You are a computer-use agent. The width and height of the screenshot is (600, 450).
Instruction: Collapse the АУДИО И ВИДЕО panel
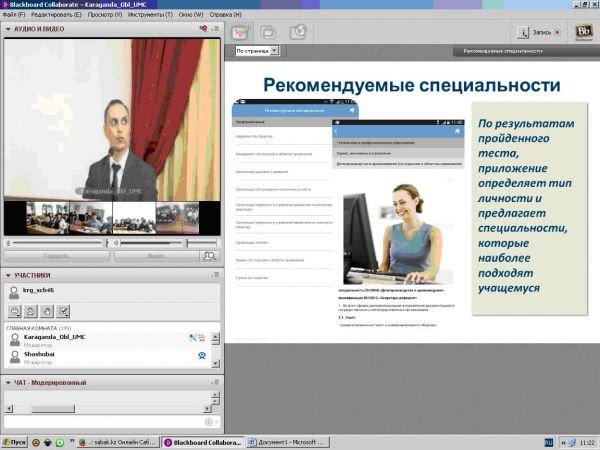pos(8,29)
